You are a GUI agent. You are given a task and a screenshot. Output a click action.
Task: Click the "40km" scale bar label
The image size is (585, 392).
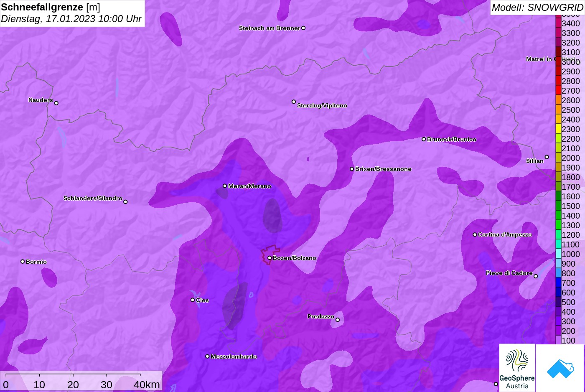tap(147, 384)
